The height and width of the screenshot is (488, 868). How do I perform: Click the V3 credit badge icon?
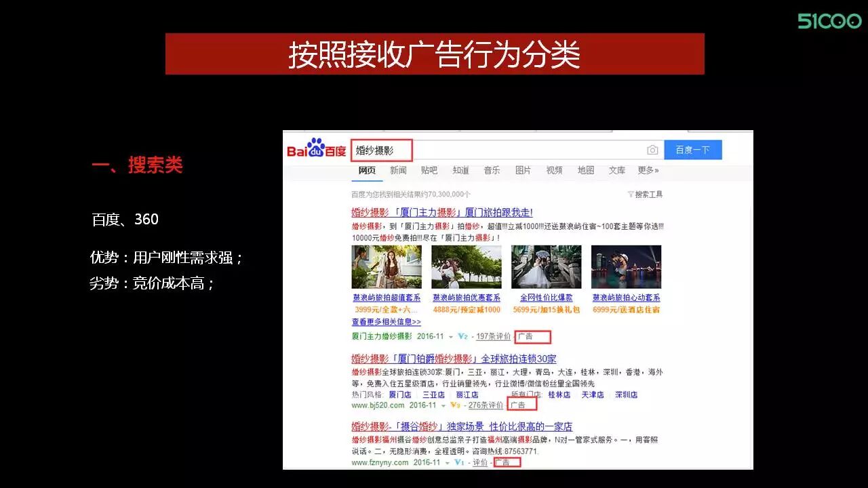(x=456, y=405)
